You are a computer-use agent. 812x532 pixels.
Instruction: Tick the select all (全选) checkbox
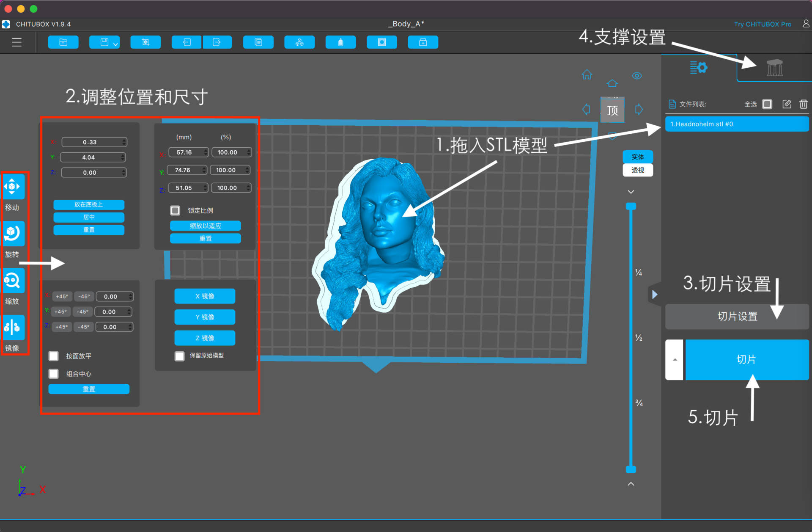(767, 104)
